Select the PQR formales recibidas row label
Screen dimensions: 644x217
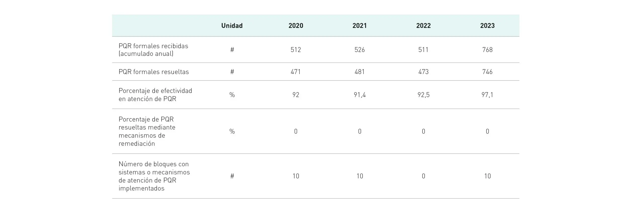[x=153, y=50]
